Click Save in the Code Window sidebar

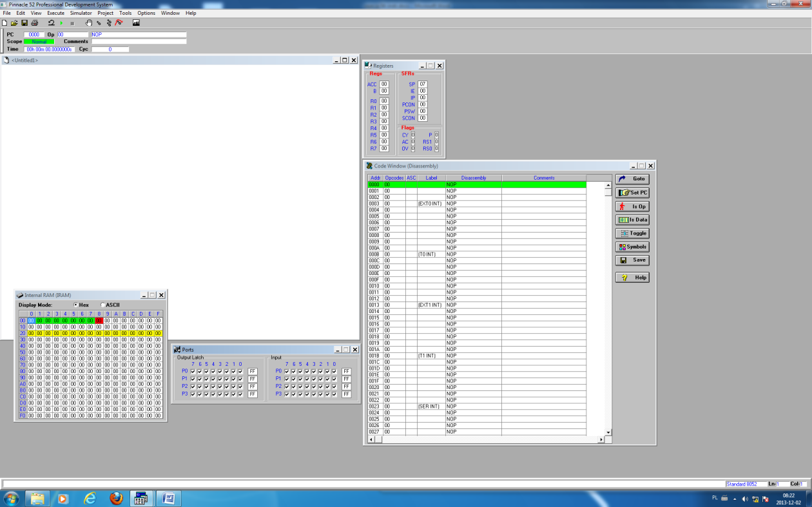(x=632, y=260)
